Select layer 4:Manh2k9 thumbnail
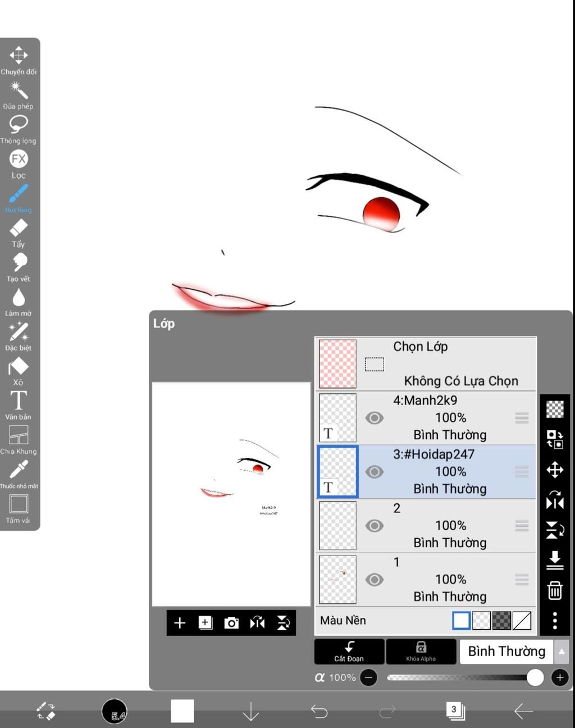Viewport: 575px width, 728px height. click(337, 418)
